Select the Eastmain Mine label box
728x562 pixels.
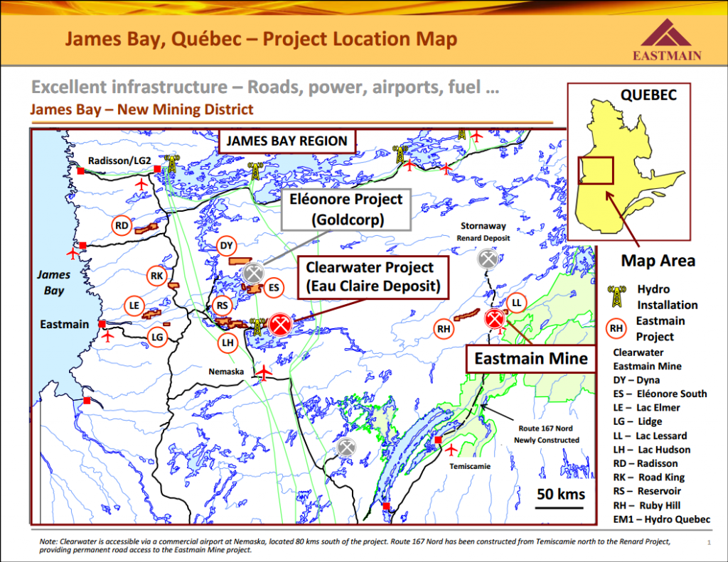coord(531,360)
